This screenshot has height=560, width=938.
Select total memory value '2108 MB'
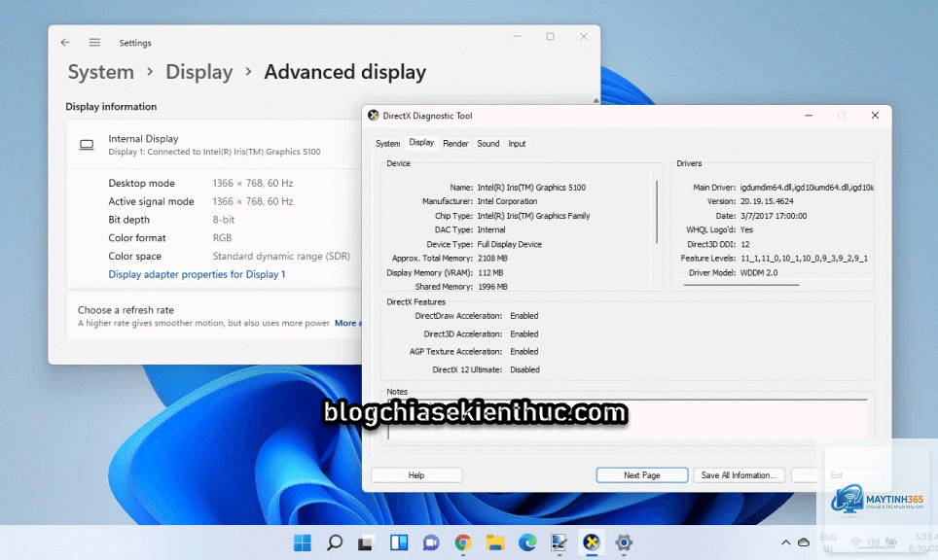pyautogui.click(x=492, y=259)
